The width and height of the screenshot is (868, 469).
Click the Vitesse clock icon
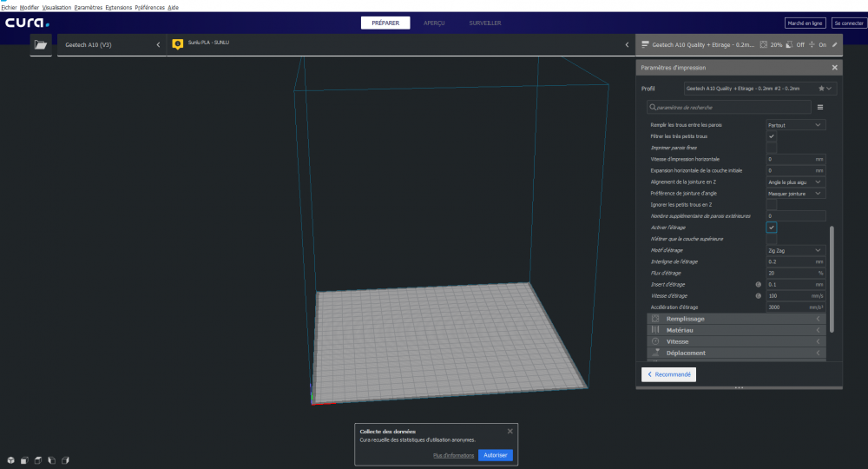click(655, 341)
